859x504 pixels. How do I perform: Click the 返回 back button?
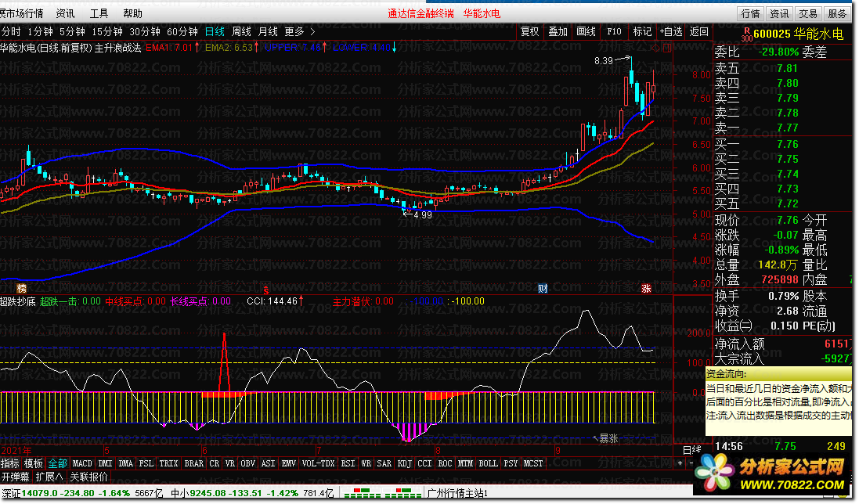[699, 32]
